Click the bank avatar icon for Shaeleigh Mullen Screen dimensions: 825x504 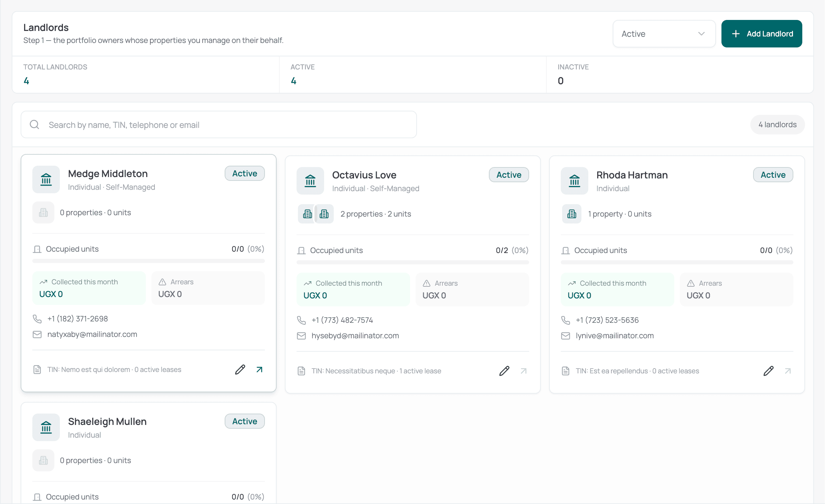pyautogui.click(x=46, y=427)
